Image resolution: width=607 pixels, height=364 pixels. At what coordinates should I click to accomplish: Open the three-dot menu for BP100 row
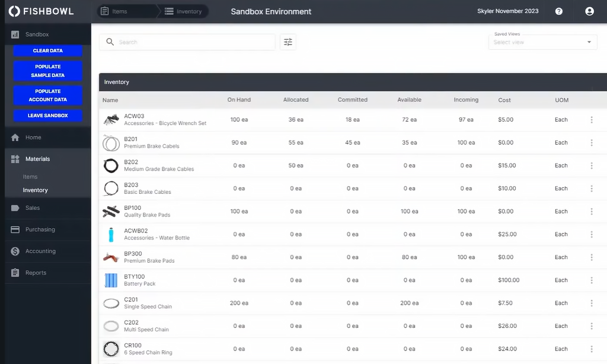click(x=592, y=212)
